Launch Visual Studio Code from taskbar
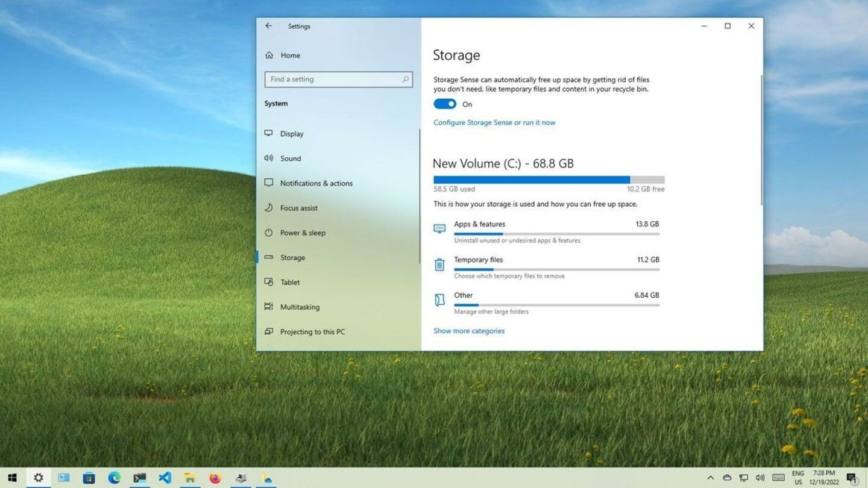The image size is (868, 488). pyautogui.click(x=165, y=478)
